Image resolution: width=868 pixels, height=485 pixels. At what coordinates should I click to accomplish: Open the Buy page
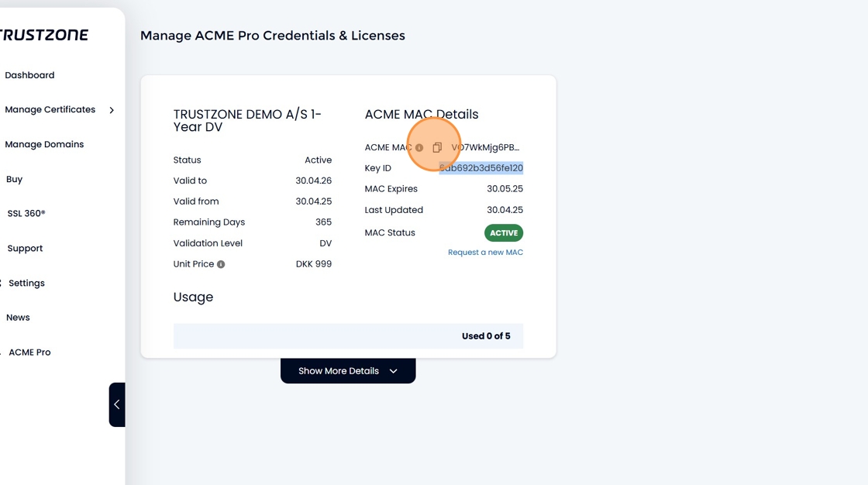pos(15,180)
